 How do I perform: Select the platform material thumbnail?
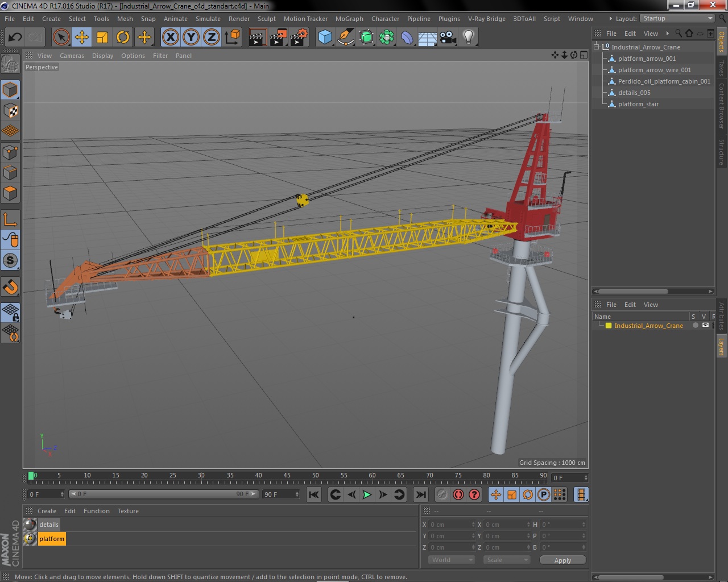pyautogui.click(x=30, y=539)
